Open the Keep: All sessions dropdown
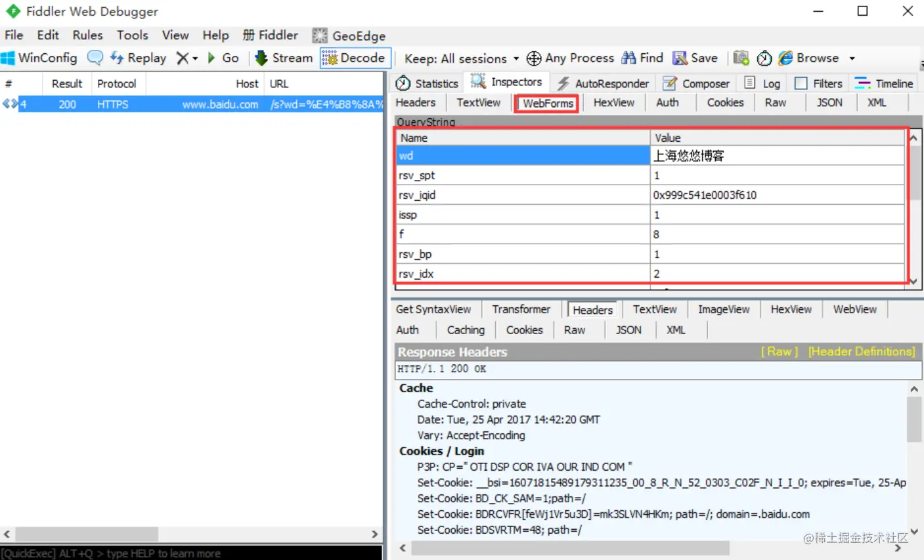The height and width of the screenshot is (560, 924). (462, 58)
